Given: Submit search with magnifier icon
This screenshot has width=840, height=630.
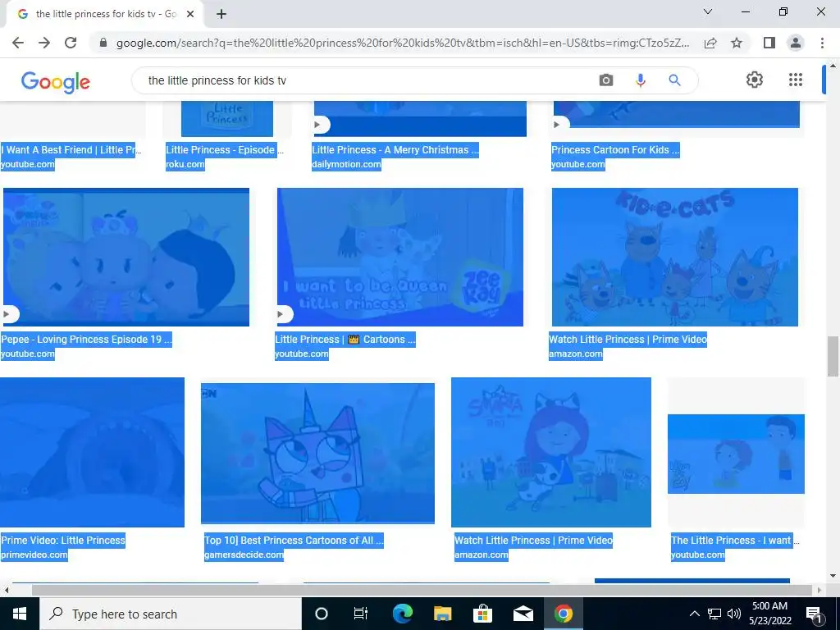Looking at the screenshot, I should (674, 80).
